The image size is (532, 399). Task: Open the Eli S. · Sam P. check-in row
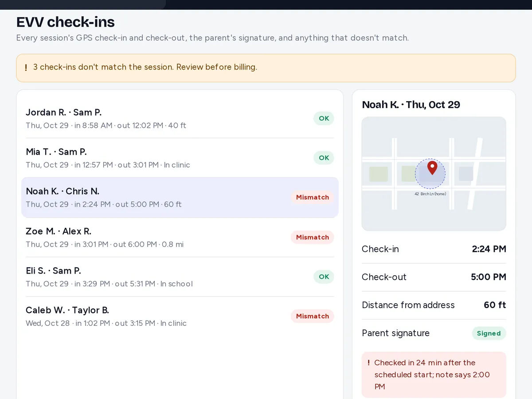pos(180,277)
